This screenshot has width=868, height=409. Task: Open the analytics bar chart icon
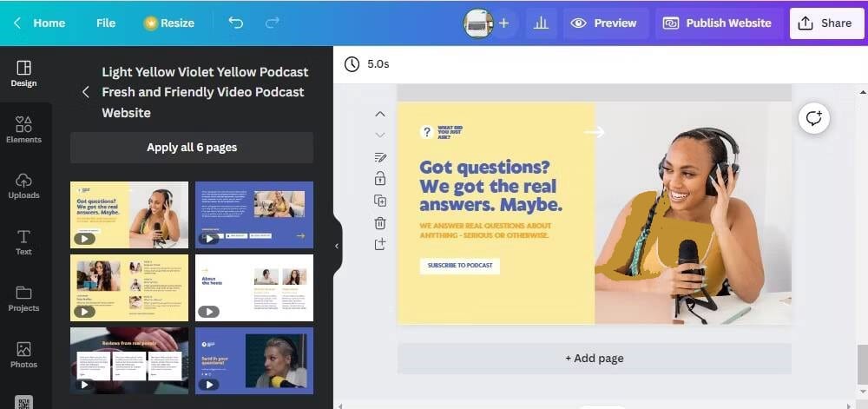pyautogui.click(x=541, y=23)
